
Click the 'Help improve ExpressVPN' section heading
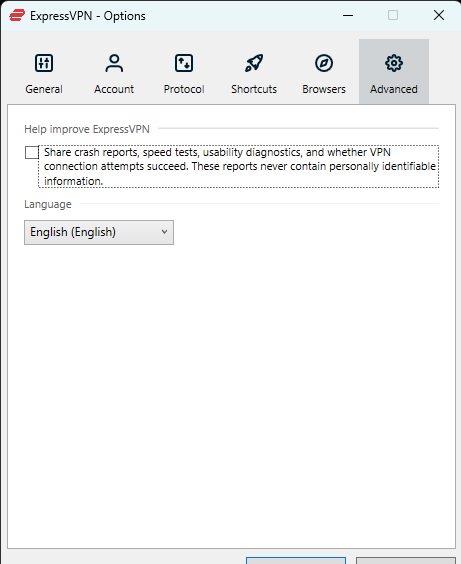tap(87, 129)
